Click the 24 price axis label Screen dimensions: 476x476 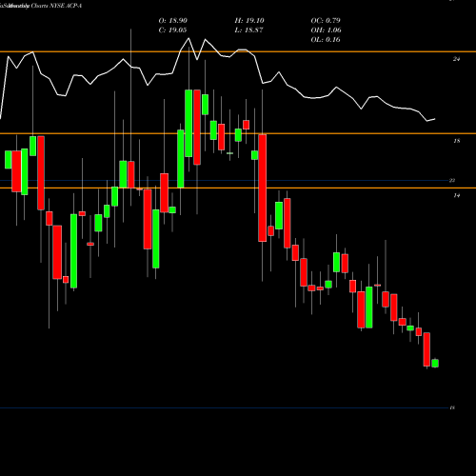pyautogui.click(x=456, y=59)
